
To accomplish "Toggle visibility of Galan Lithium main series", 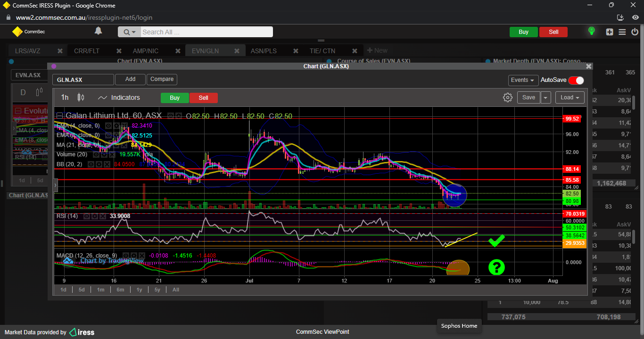I will pyautogui.click(x=171, y=116).
